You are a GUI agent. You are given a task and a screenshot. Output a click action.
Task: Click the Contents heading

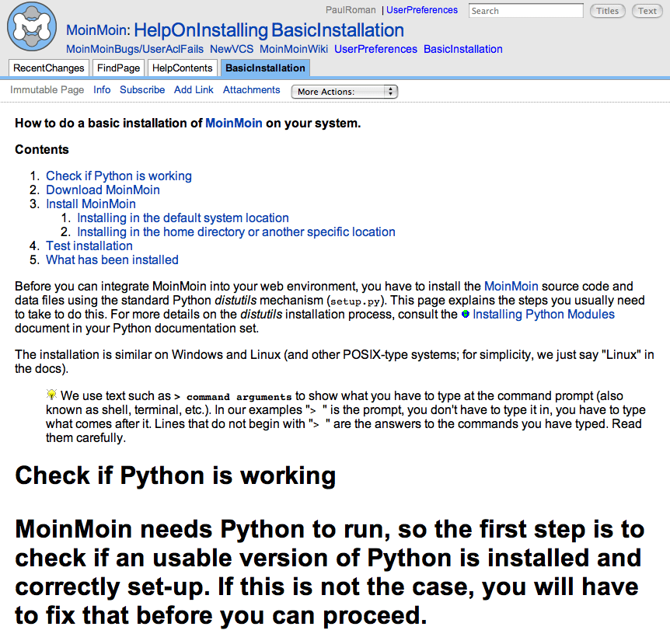(42, 149)
